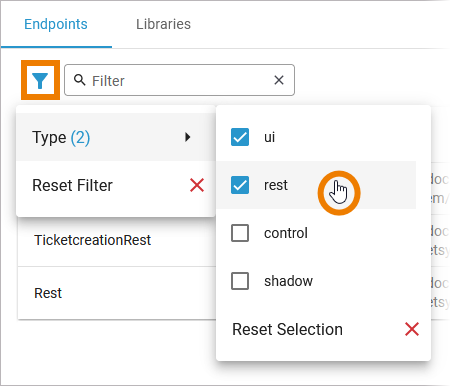Focus the Filter text input

pos(179,80)
